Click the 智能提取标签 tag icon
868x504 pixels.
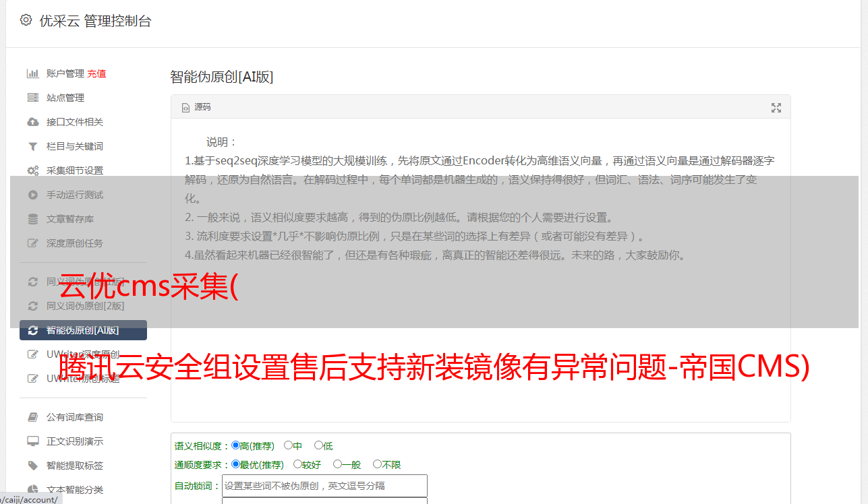click(x=32, y=466)
